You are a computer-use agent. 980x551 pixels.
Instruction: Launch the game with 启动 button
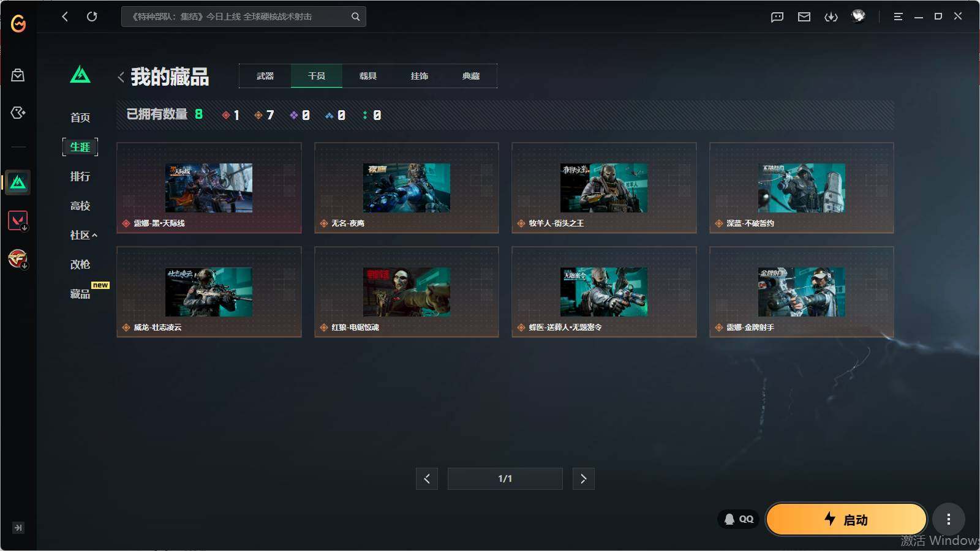point(846,520)
